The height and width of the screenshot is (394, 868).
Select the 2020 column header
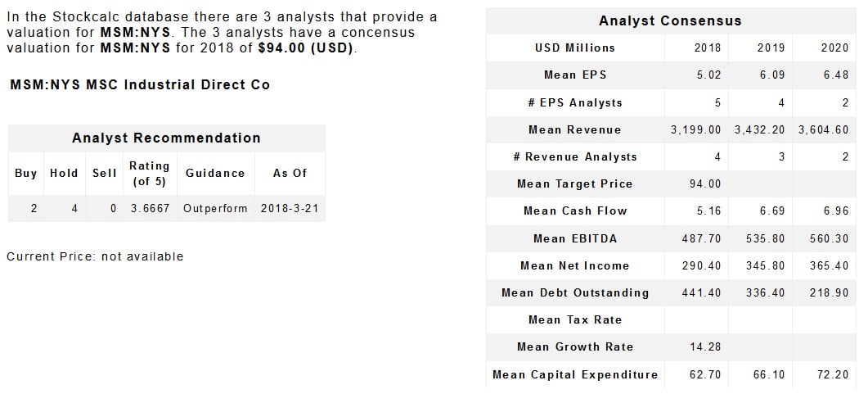[834, 48]
